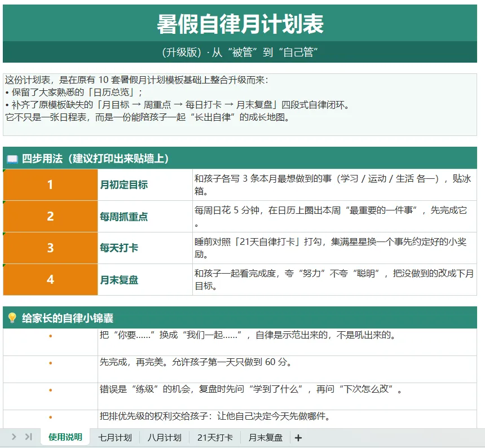Screen dimensions: 485x448
Task: Open the 八月计划 sheet tab
Action: point(164,437)
